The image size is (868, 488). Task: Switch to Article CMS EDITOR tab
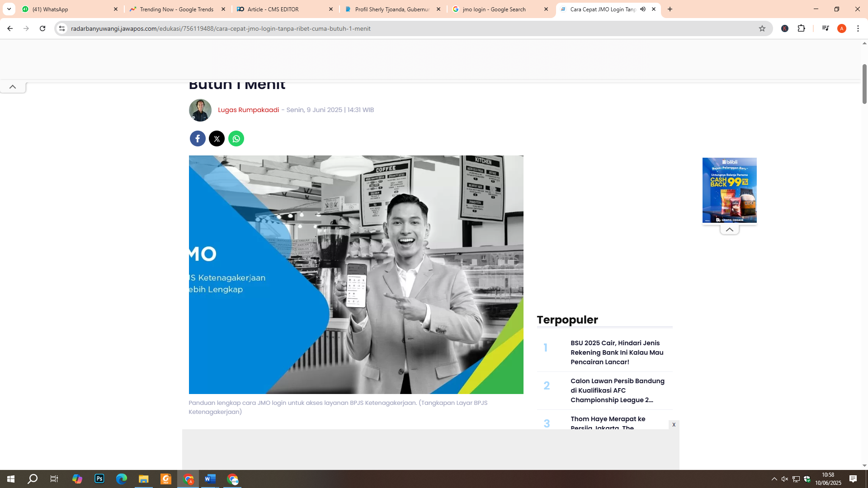coord(285,9)
